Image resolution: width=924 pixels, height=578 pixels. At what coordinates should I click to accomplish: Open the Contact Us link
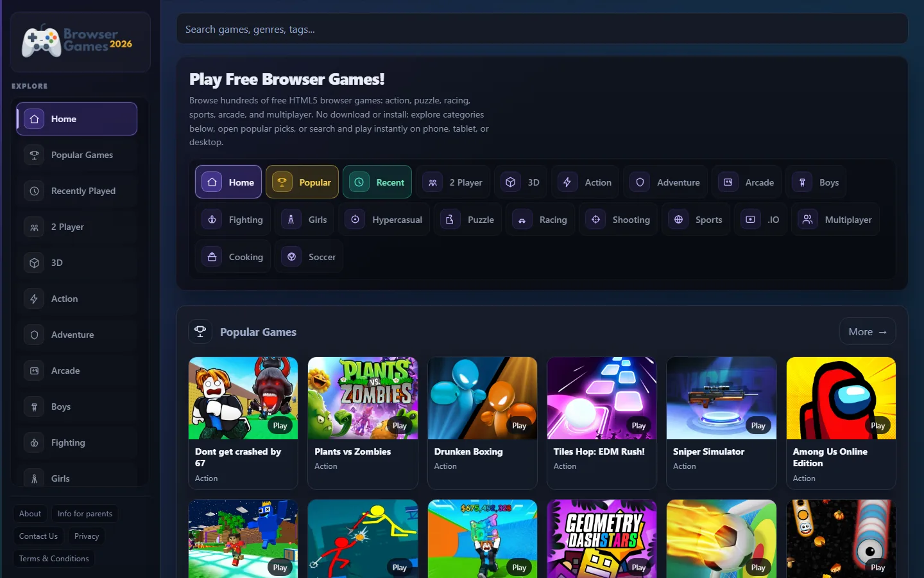(38, 536)
